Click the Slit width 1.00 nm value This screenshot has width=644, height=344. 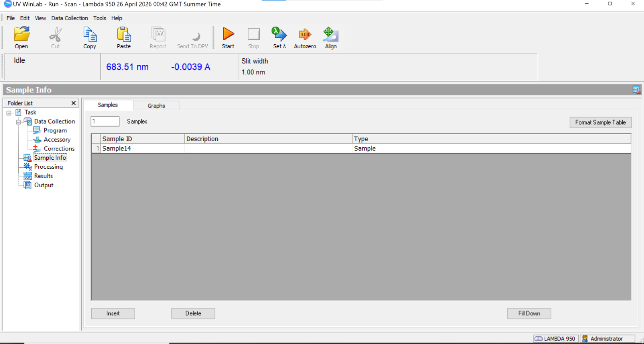pos(253,72)
